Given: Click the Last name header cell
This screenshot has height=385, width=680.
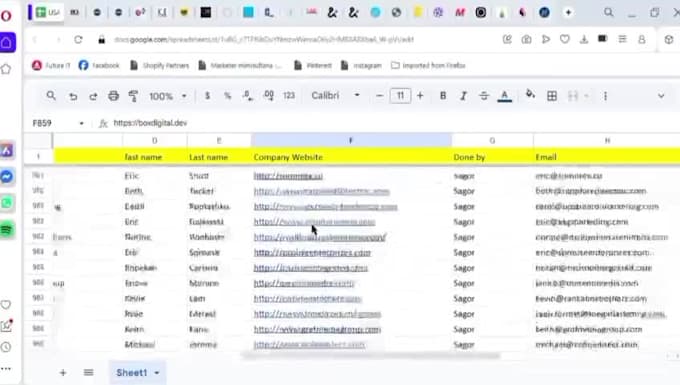Looking at the screenshot, I should coord(219,157).
